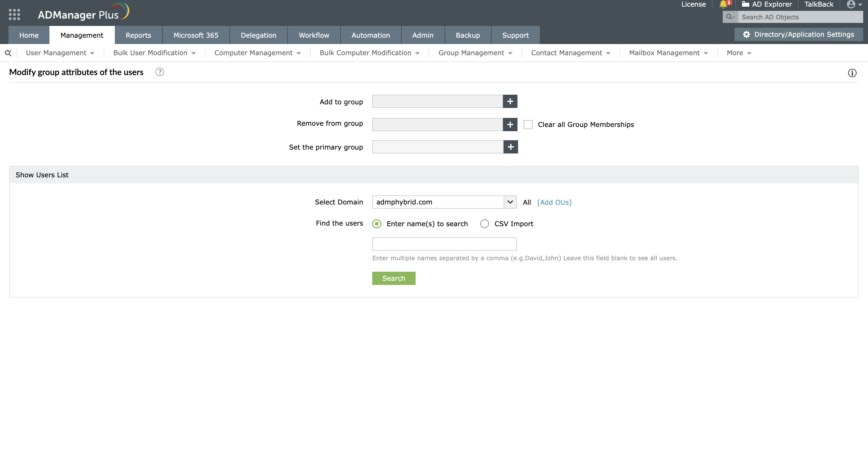Open the More dropdown in submenu
868x468 pixels.
click(x=739, y=53)
